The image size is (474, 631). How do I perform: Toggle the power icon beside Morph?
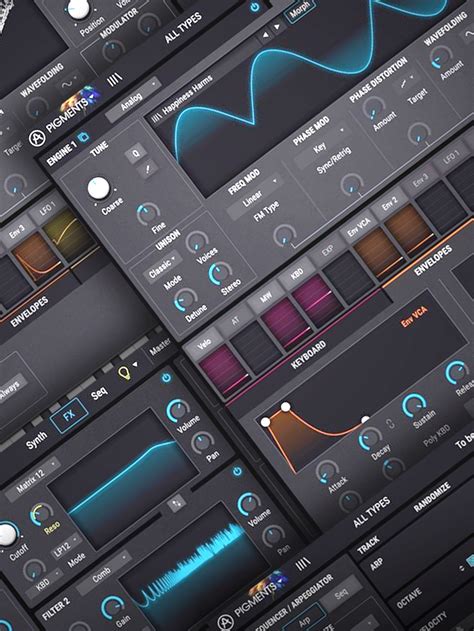tap(254, 7)
